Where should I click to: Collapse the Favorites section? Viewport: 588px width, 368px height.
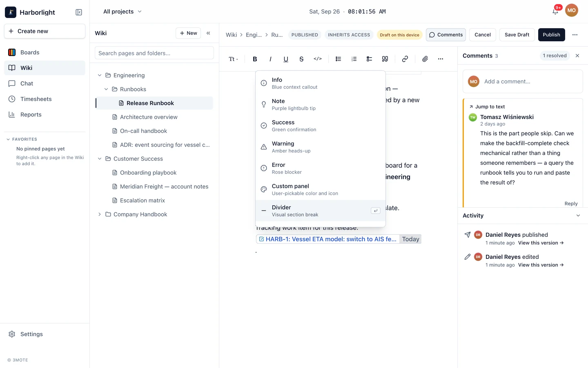pos(8,139)
